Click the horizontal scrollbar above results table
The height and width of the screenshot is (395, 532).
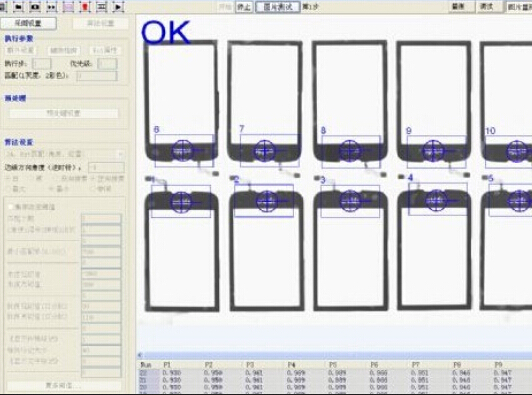pyautogui.click(x=334, y=355)
